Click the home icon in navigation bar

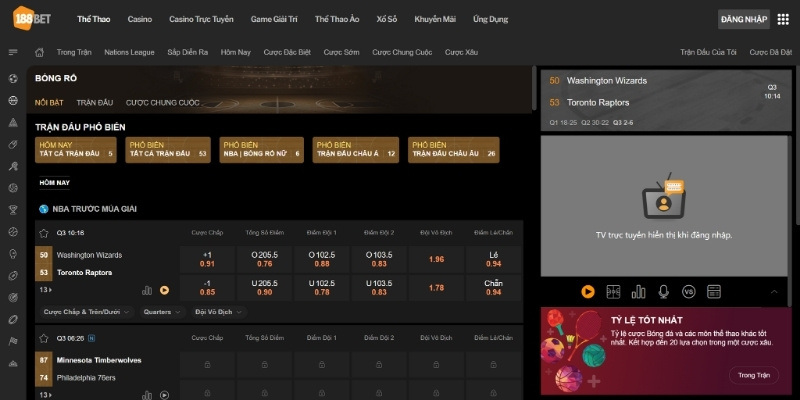[x=39, y=52]
